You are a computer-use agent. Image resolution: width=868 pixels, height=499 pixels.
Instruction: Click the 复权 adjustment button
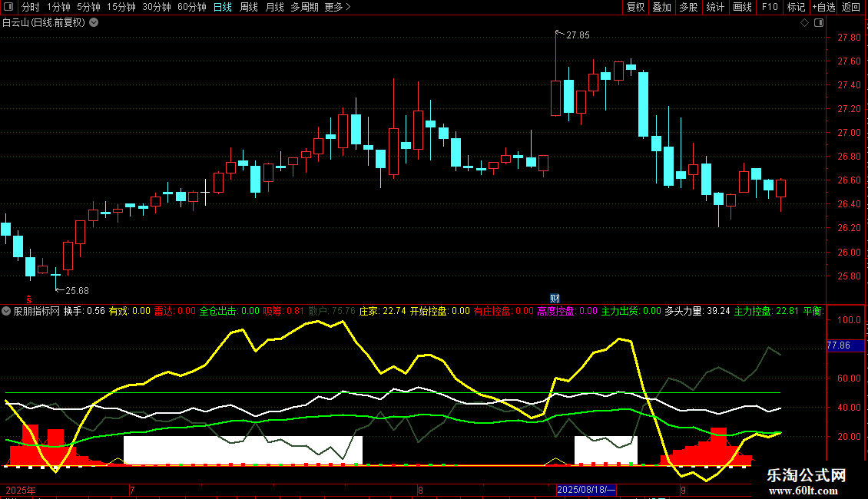[635, 7]
